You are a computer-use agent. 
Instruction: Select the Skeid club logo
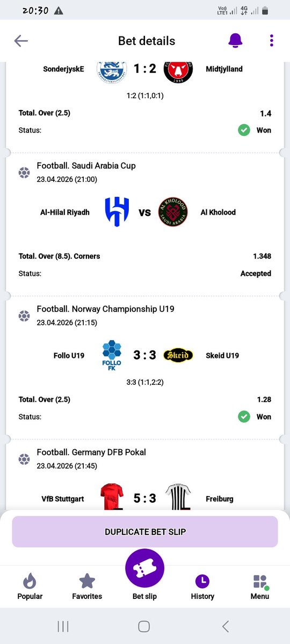point(177,355)
